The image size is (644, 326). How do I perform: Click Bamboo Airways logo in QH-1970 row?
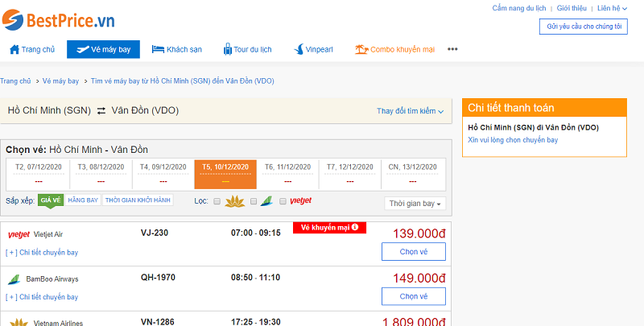(x=14, y=279)
